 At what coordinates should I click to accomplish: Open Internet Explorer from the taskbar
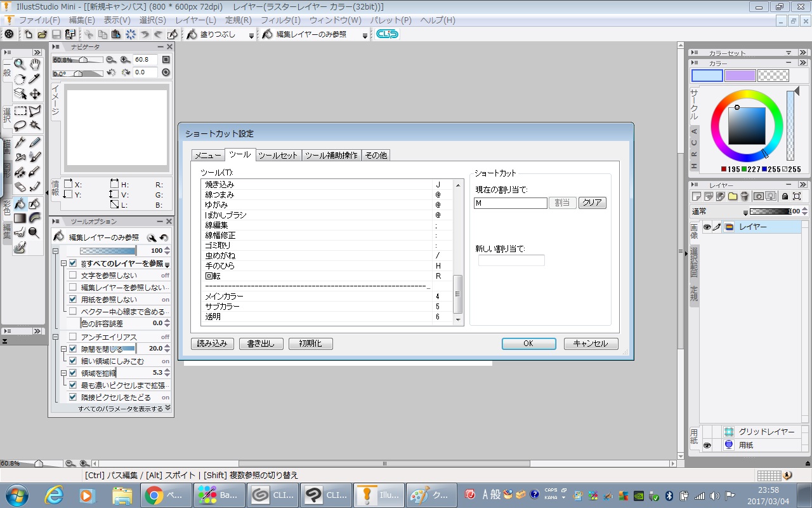pos(55,495)
